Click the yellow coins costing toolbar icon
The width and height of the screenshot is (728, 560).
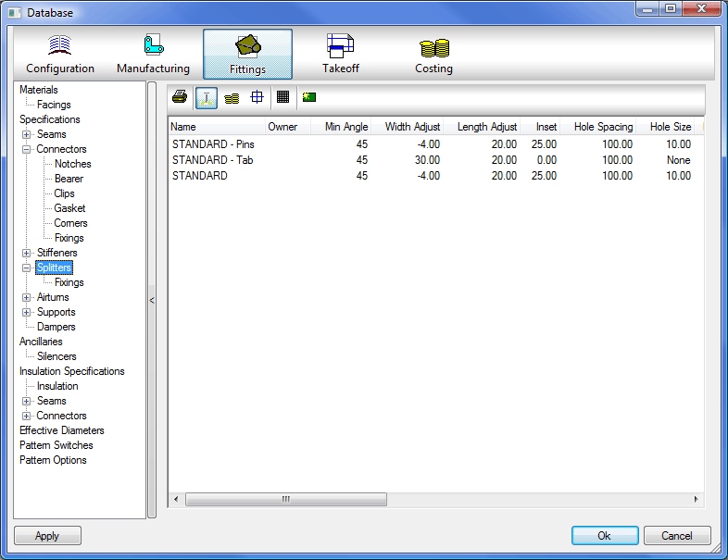[232, 97]
